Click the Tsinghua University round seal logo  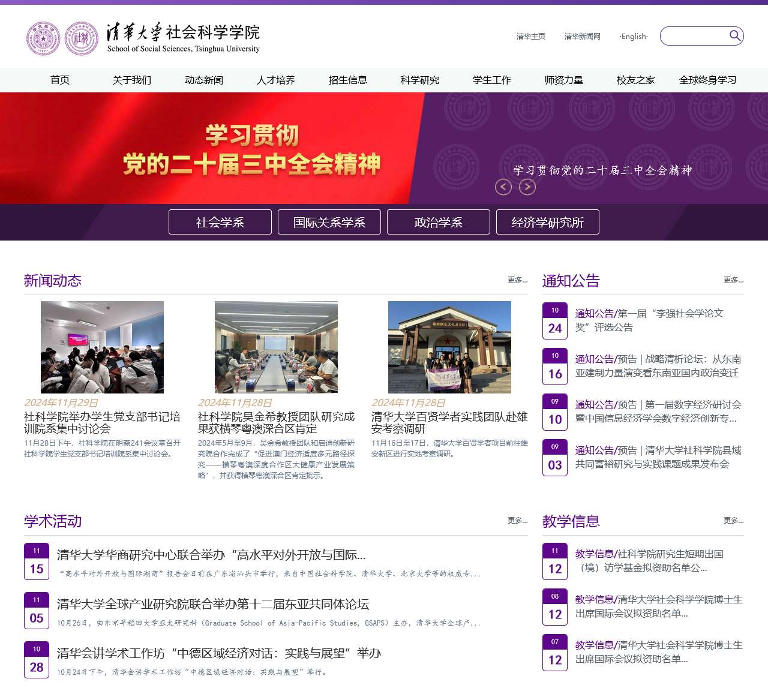pos(43,38)
